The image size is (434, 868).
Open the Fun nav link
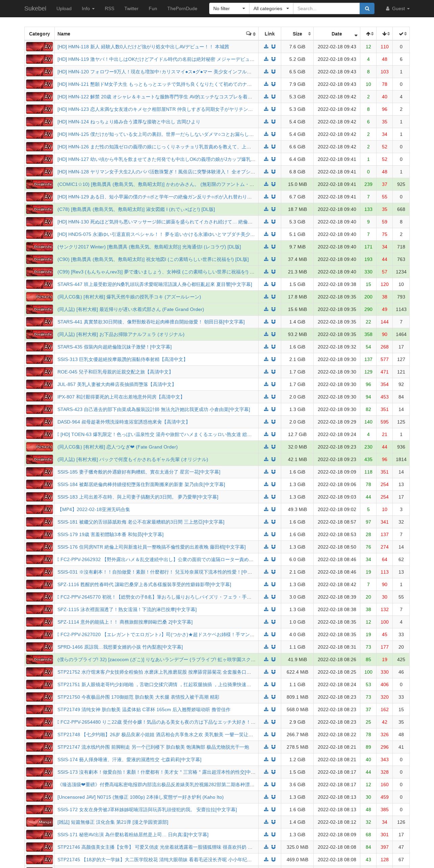click(x=153, y=8)
